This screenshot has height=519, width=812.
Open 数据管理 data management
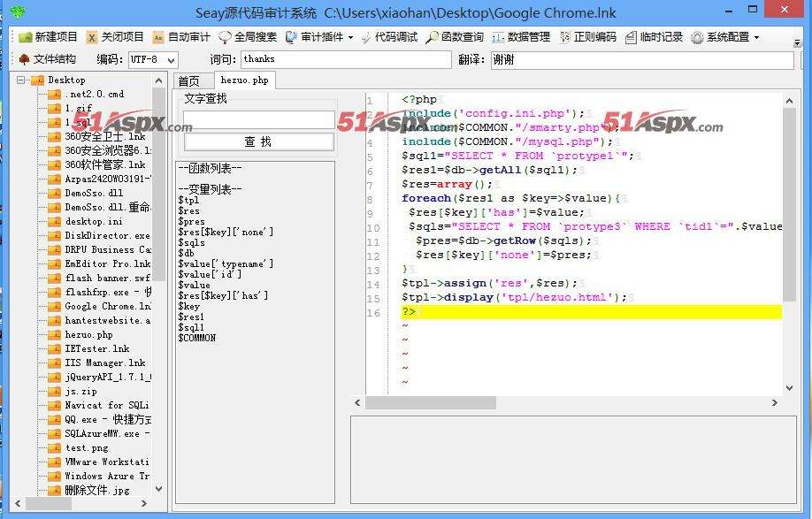(x=521, y=37)
